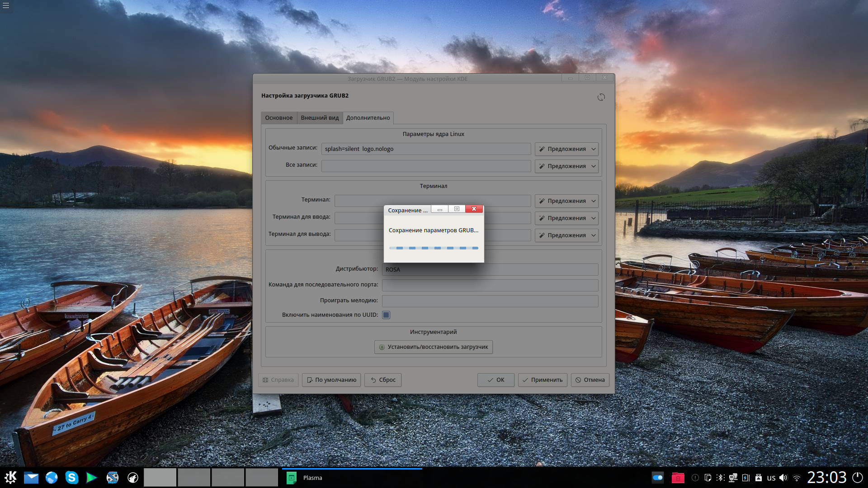Expand Предложения dropdown for Обычные записи
The width and height of the screenshot is (868, 488).
point(566,149)
